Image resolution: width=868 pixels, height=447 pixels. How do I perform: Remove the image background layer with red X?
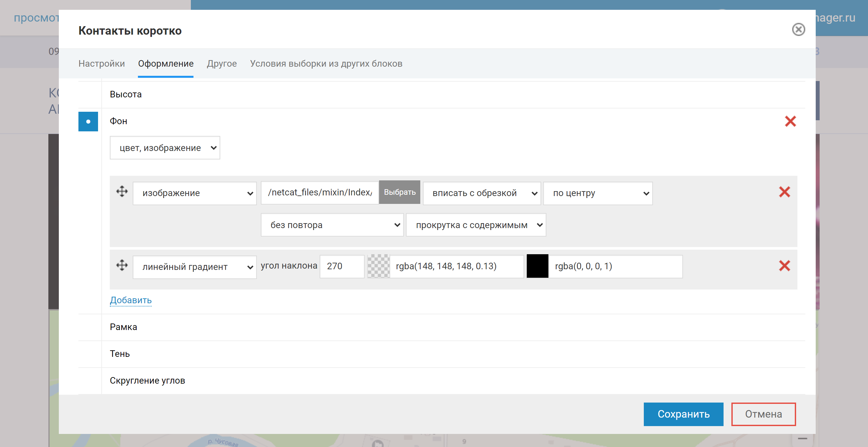pyautogui.click(x=784, y=192)
